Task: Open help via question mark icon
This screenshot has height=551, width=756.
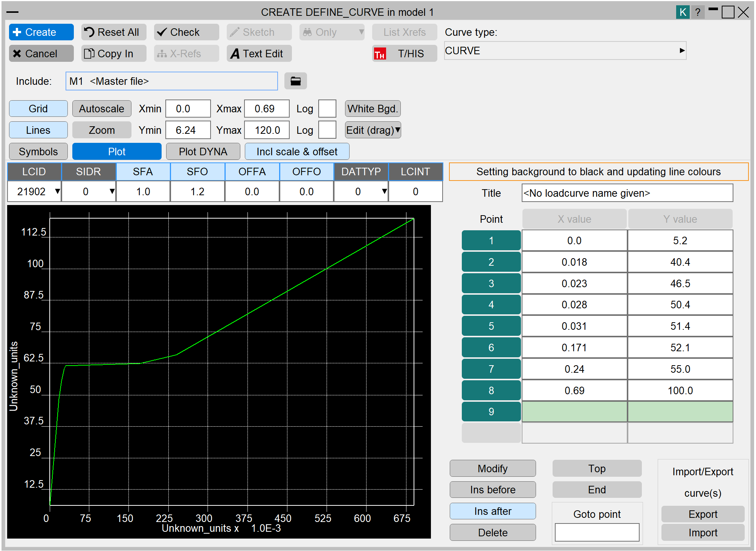Action: click(x=698, y=12)
